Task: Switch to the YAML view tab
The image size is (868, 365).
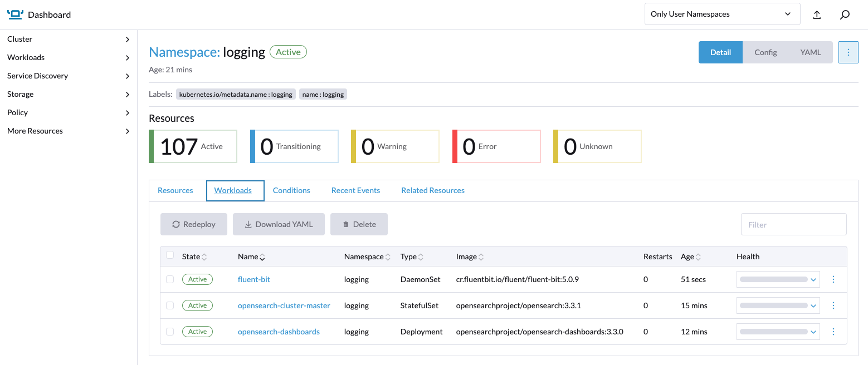Action: point(811,52)
